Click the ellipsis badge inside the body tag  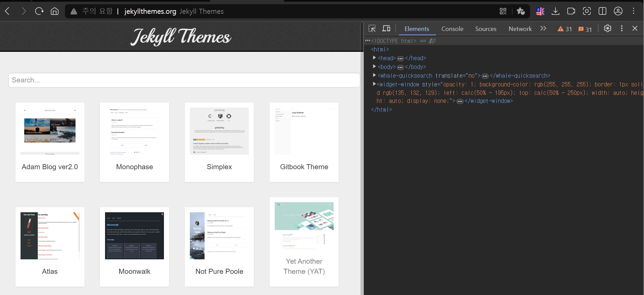pos(400,67)
